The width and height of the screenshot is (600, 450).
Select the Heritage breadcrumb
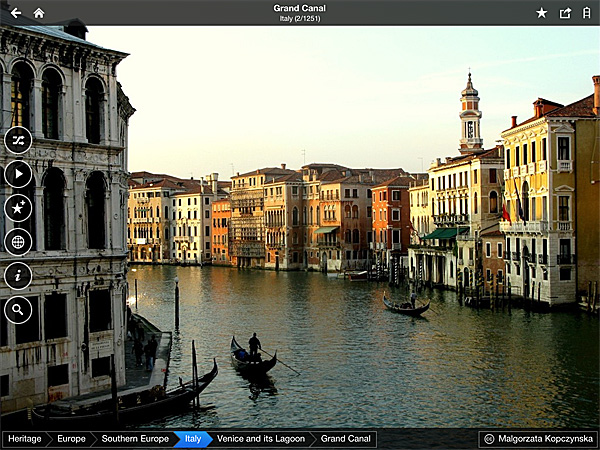pyautogui.click(x=25, y=439)
